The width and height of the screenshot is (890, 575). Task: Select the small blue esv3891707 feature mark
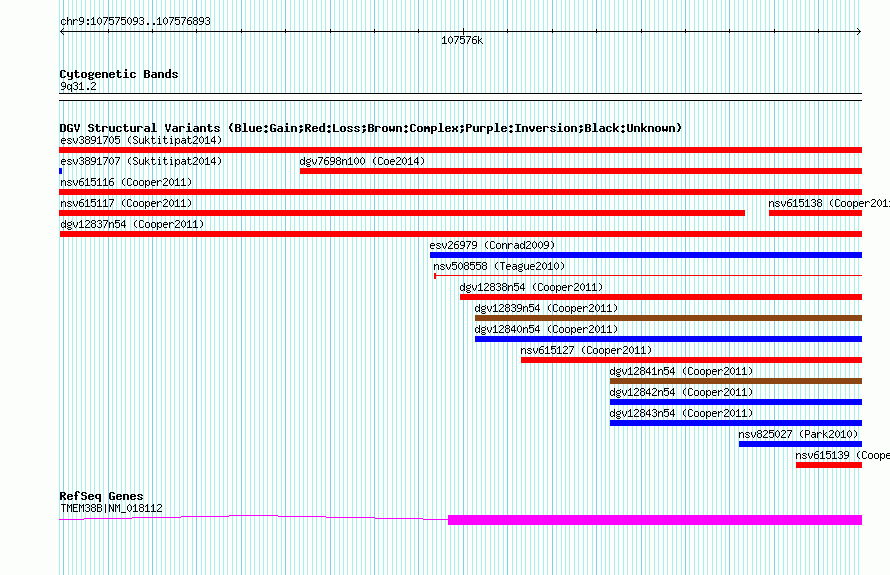point(61,171)
